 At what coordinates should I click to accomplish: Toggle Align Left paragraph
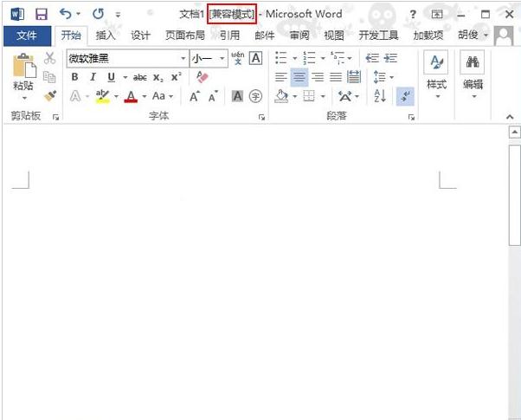(x=281, y=77)
